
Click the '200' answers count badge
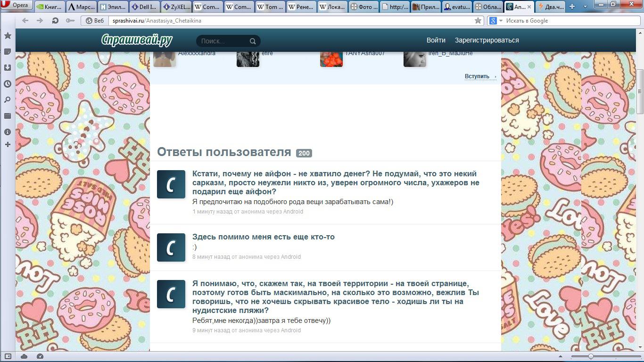point(304,153)
